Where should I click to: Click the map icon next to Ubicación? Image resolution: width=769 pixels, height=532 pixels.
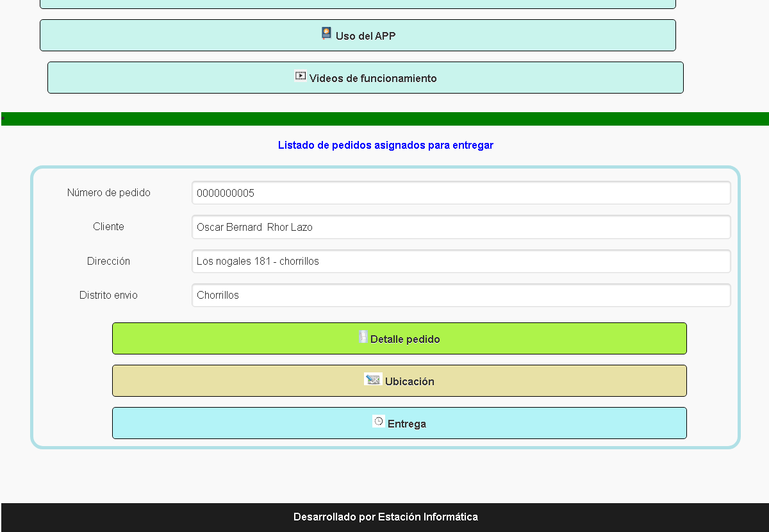point(373,379)
